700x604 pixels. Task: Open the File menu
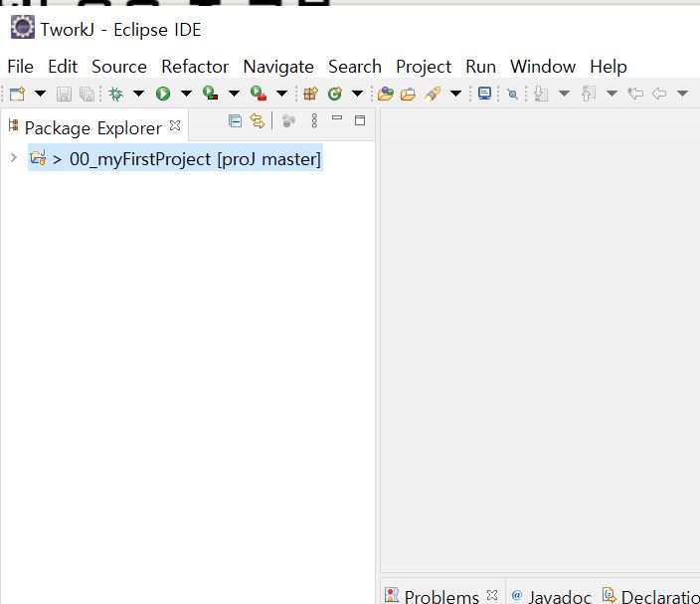pyautogui.click(x=20, y=67)
